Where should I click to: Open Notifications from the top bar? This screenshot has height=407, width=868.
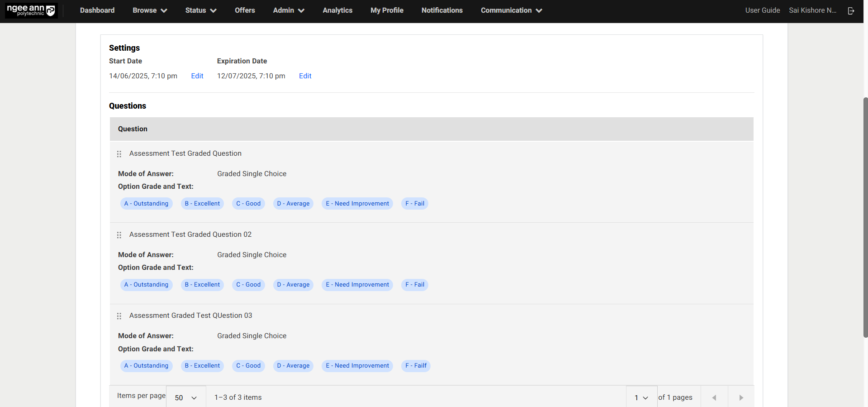(442, 10)
